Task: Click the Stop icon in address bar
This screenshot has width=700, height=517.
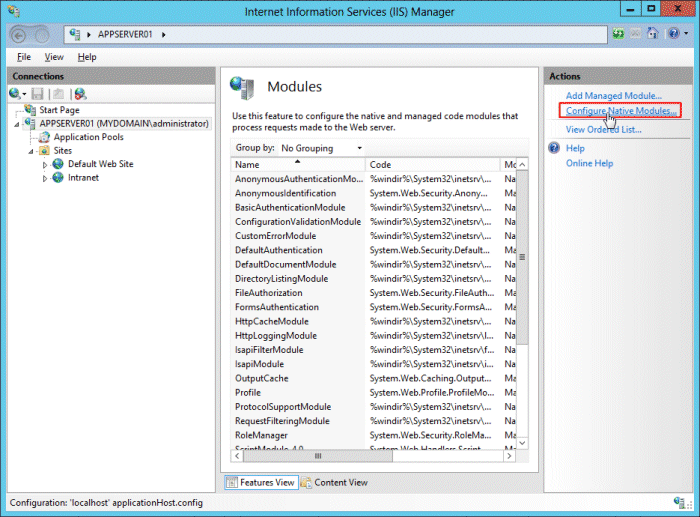Action: click(x=635, y=33)
